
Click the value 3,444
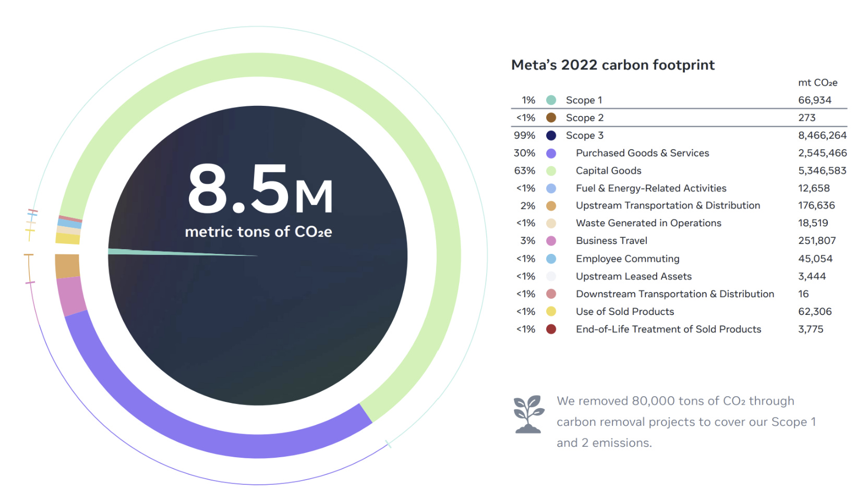812,276
